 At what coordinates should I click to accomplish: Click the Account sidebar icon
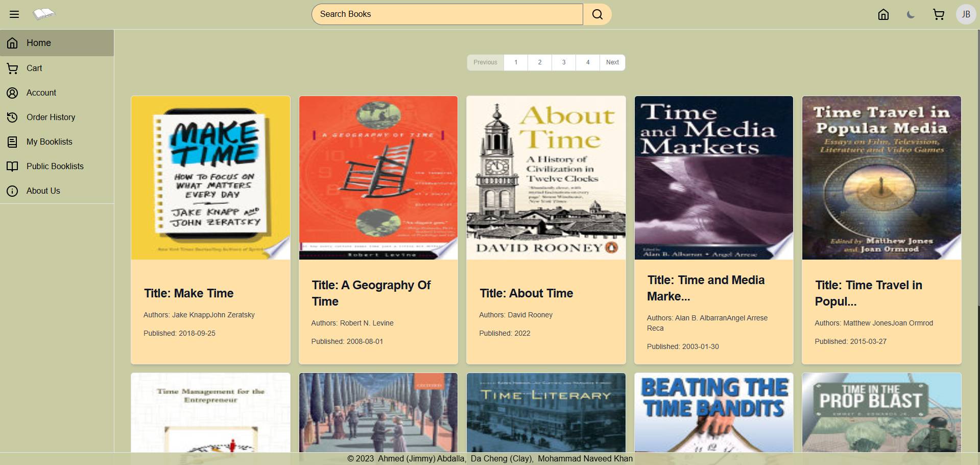point(12,92)
